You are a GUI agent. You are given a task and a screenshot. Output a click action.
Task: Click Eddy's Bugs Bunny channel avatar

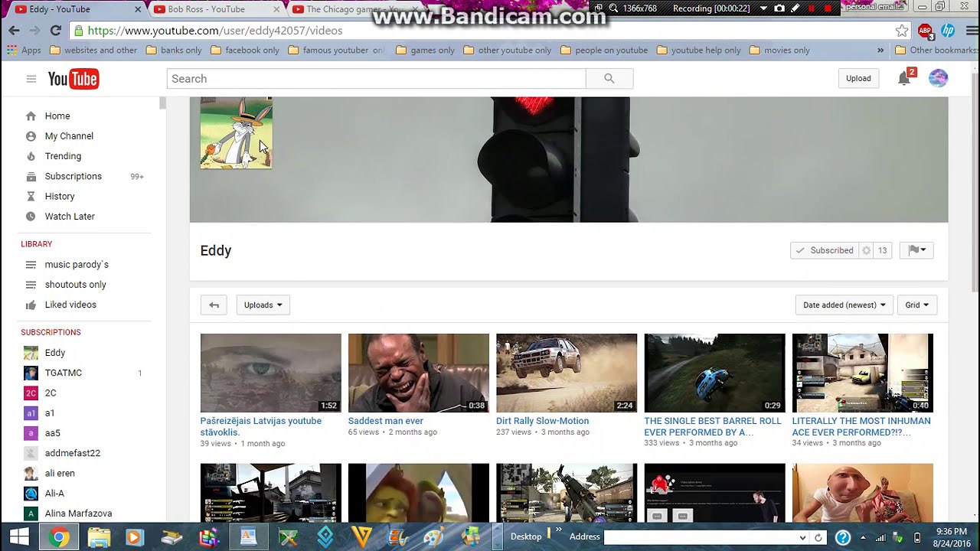pyautogui.click(x=236, y=132)
